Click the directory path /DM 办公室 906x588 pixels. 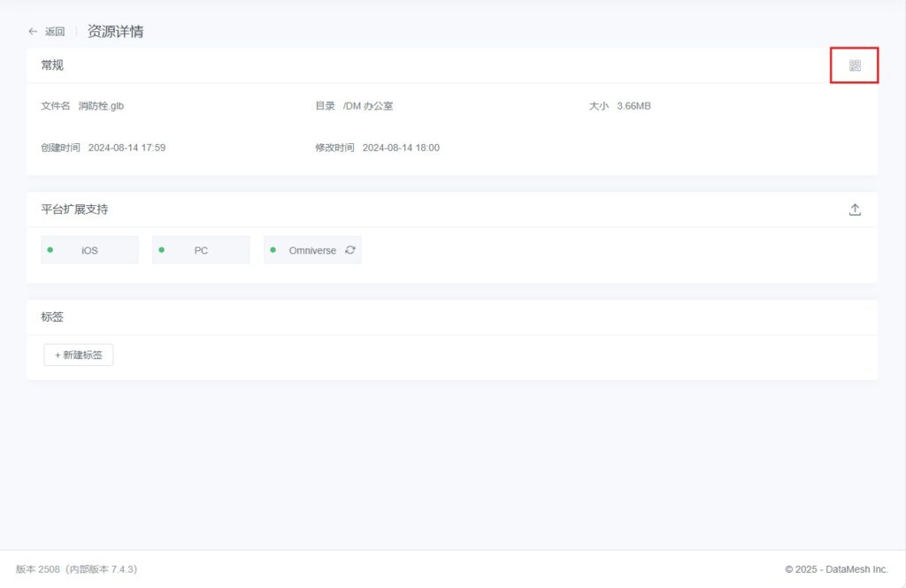click(367, 106)
